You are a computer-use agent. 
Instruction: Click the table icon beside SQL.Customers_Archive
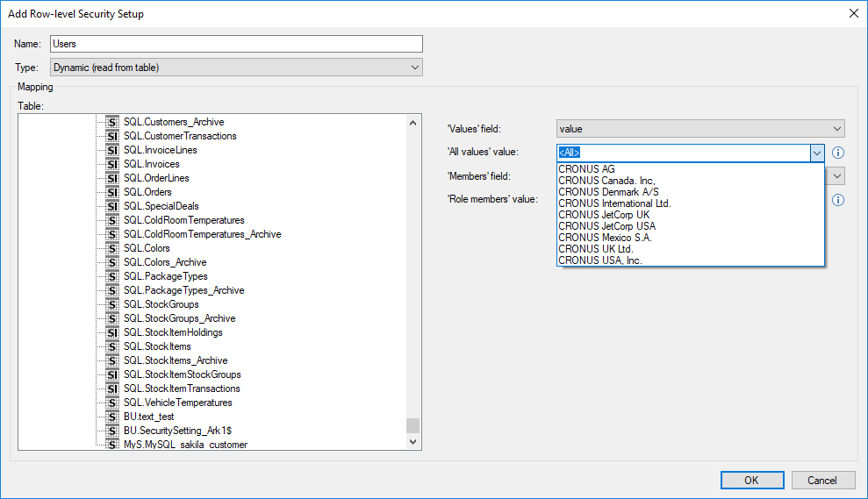click(x=112, y=122)
